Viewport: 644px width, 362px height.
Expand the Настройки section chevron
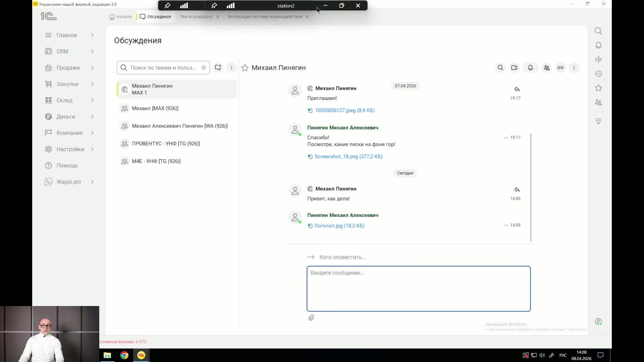92,149
